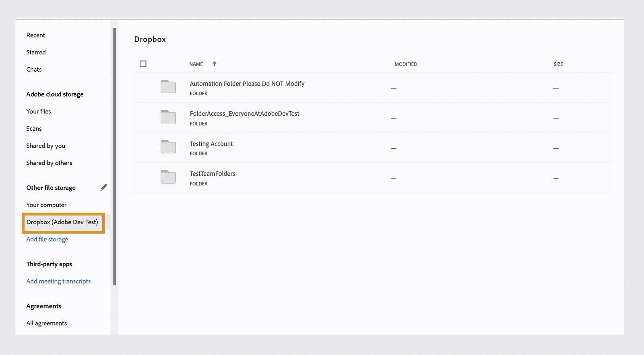Viewport: 644px width, 355px height.
Task: Open Automation Folder Please Do NOT Modify
Action: (247, 84)
